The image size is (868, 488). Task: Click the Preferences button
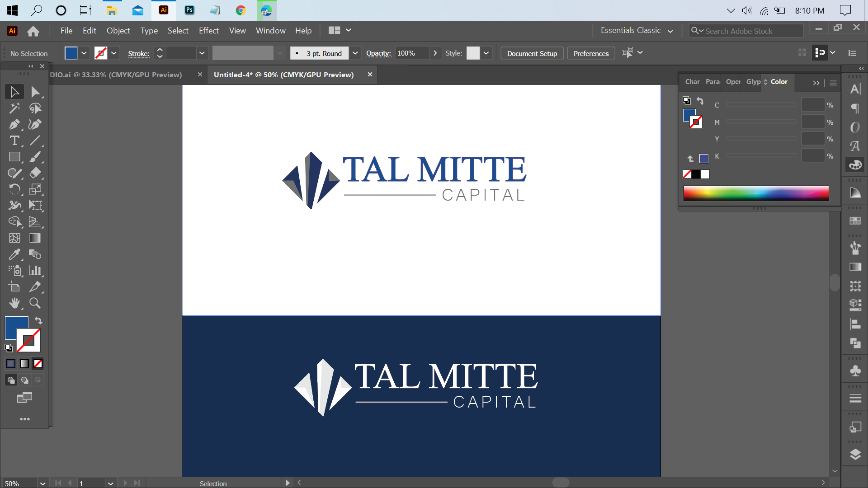[591, 53]
